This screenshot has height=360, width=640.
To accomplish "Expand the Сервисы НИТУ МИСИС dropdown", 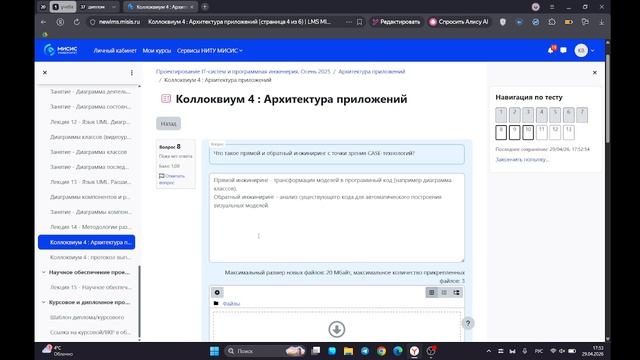I will click(x=210, y=51).
